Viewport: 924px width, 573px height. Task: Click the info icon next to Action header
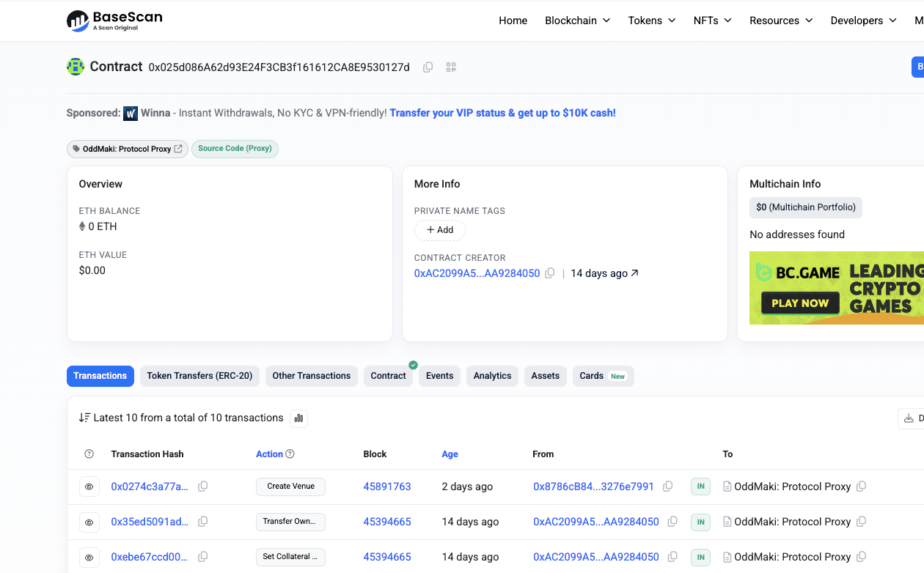pyautogui.click(x=290, y=454)
